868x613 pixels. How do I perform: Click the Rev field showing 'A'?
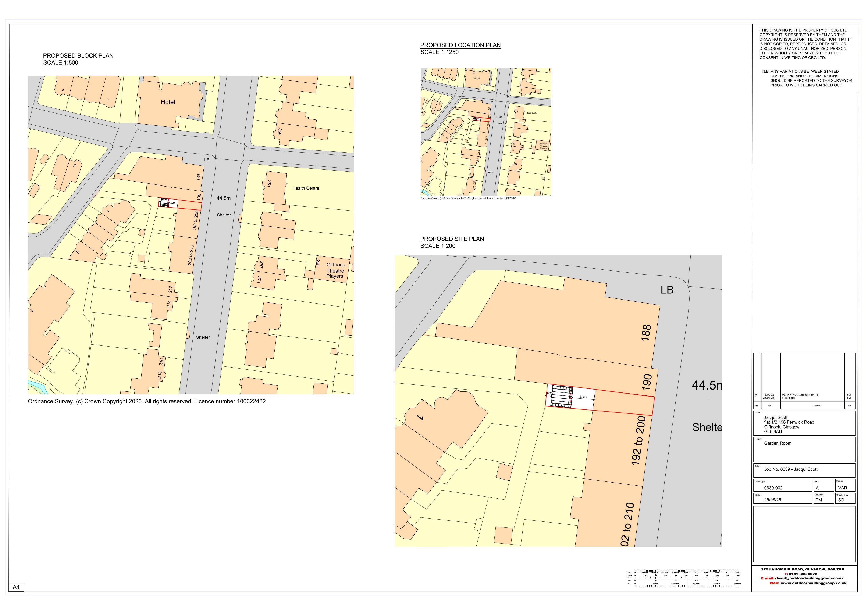(824, 485)
